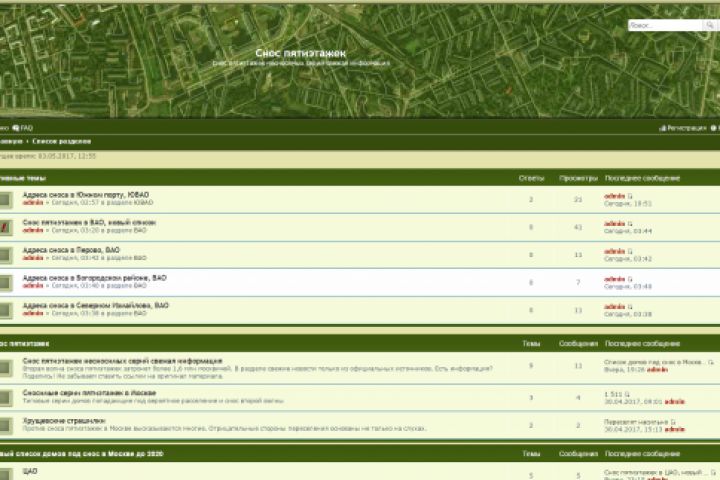720x480 pixels.
Task: Click last-post admin in Перово row
Action: coord(614,251)
